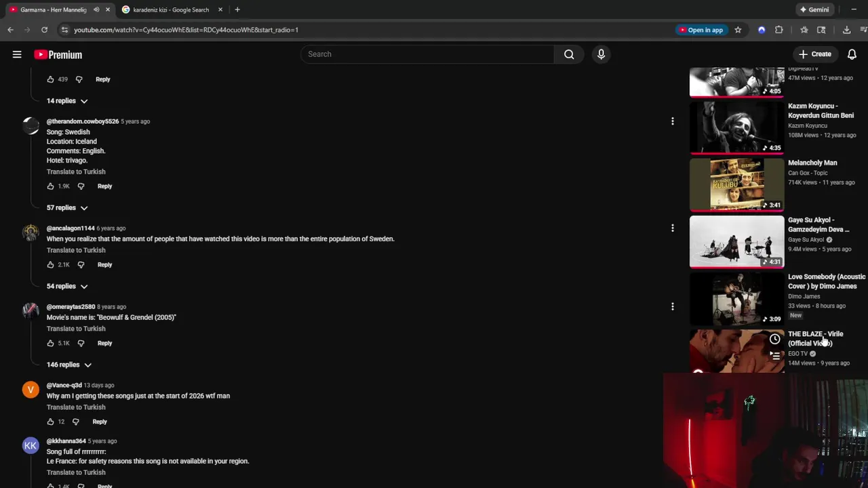This screenshot has height=488, width=868.
Task: Expand the 57 replies thread
Action: click(x=67, y=208)
